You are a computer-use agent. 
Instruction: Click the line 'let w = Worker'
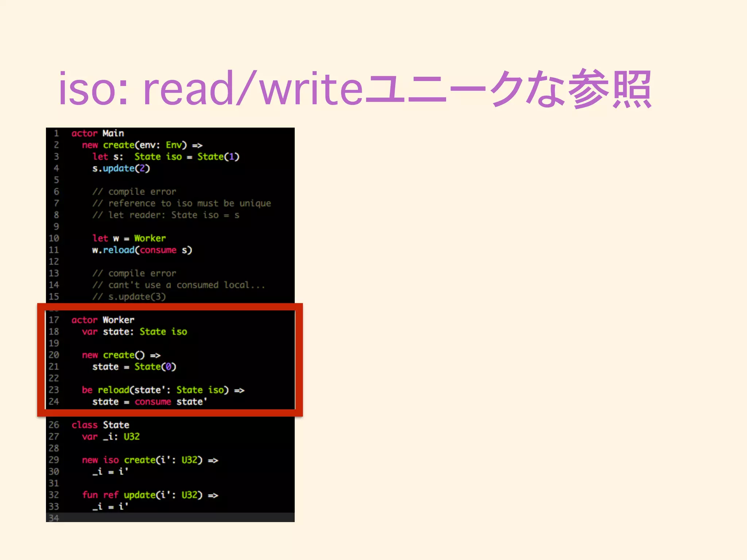tap(129, 238)
